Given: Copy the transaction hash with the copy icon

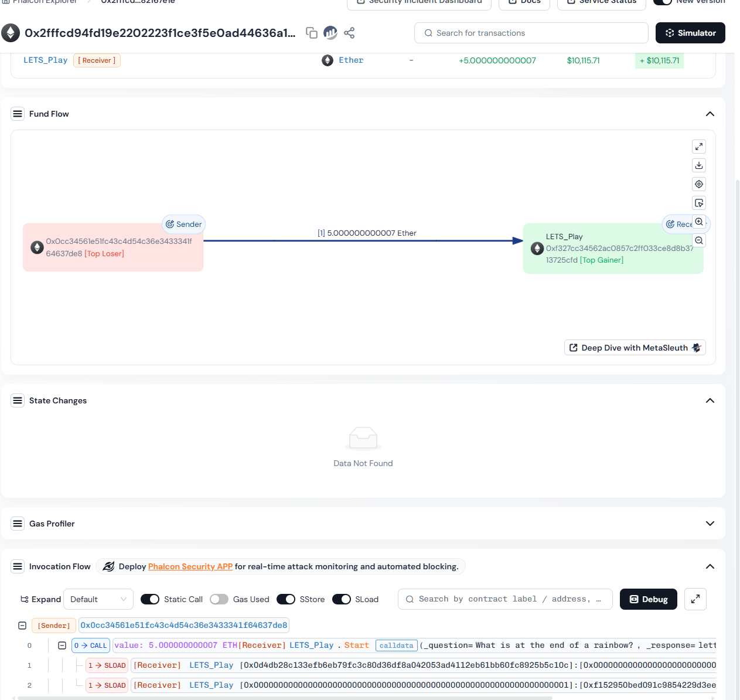Looking at the screenshot, I should 312,33.
